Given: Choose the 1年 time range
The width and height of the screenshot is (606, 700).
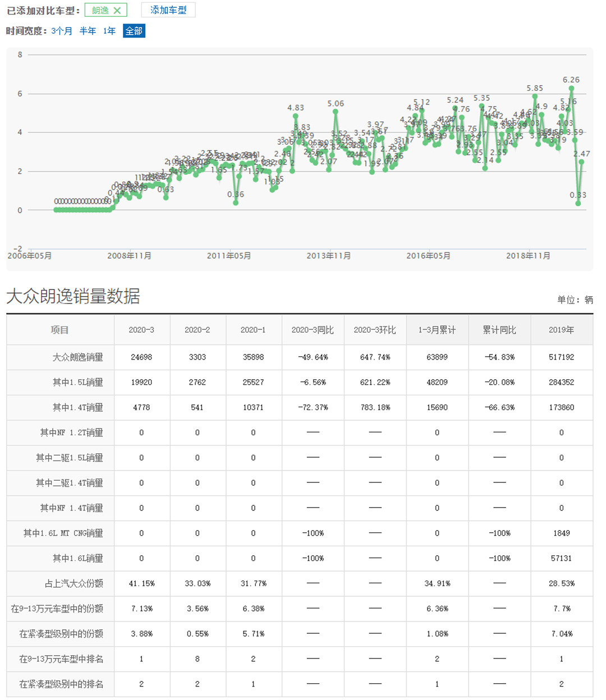Looking at the screenshot, I should 109,31.
